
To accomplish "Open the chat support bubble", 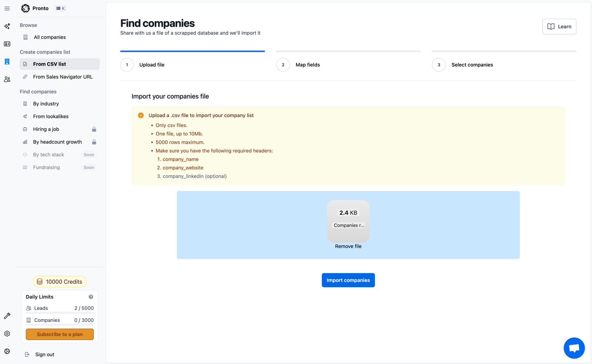I will pos(574,348).
